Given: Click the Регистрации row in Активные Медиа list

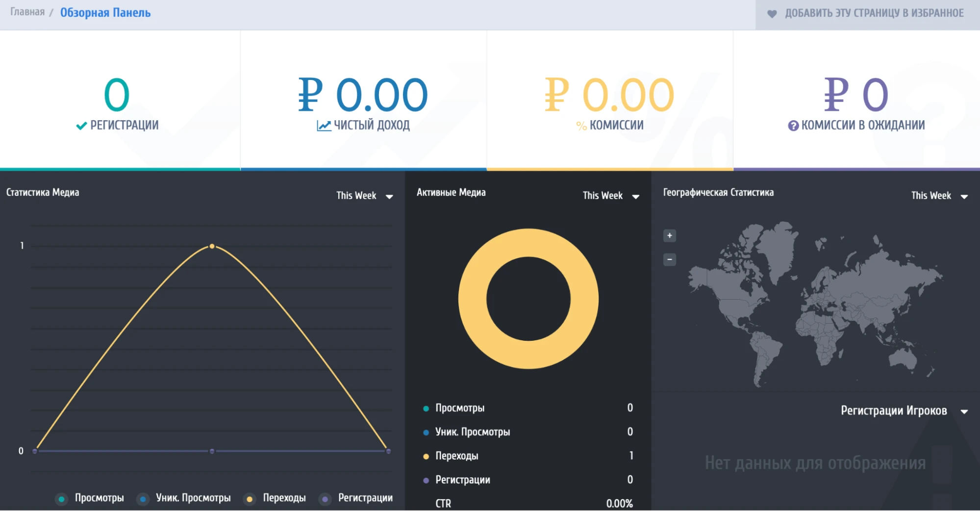Looking at the screenshot, I should click(x=528, y=480).
